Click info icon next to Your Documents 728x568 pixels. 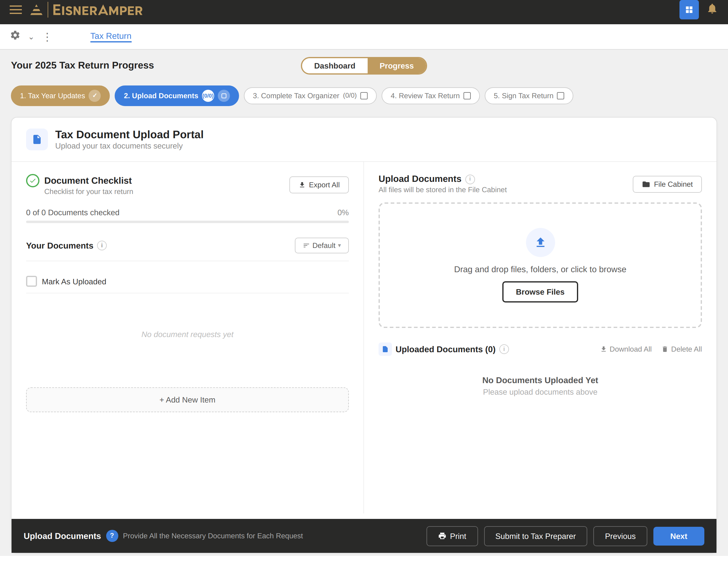[102, 246]
